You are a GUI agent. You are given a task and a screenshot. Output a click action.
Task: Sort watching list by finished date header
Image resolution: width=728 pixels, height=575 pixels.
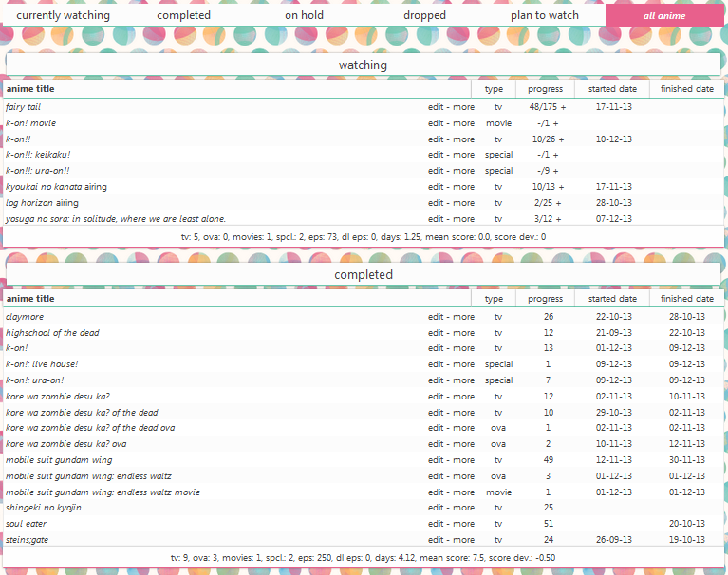[687, 89]
